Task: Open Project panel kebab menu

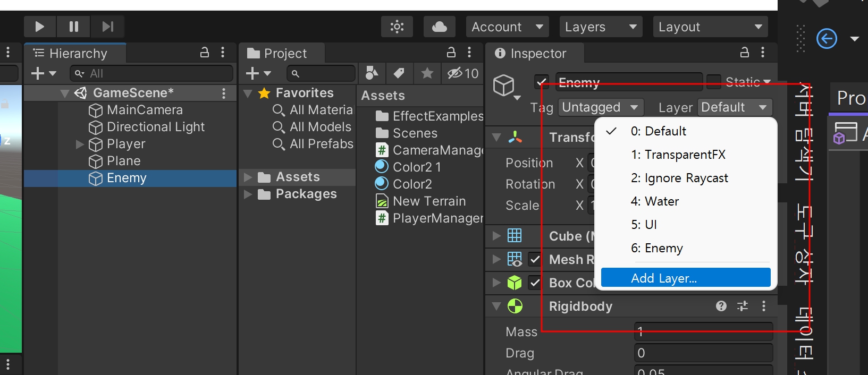Action: pyautogui.click(x=469, y=53)
